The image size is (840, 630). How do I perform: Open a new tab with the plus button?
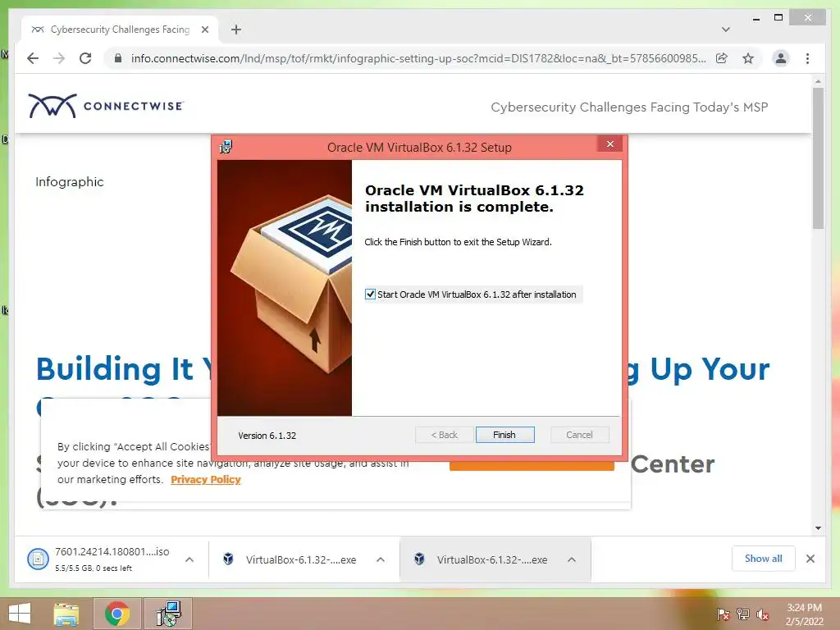click(236, 30)
